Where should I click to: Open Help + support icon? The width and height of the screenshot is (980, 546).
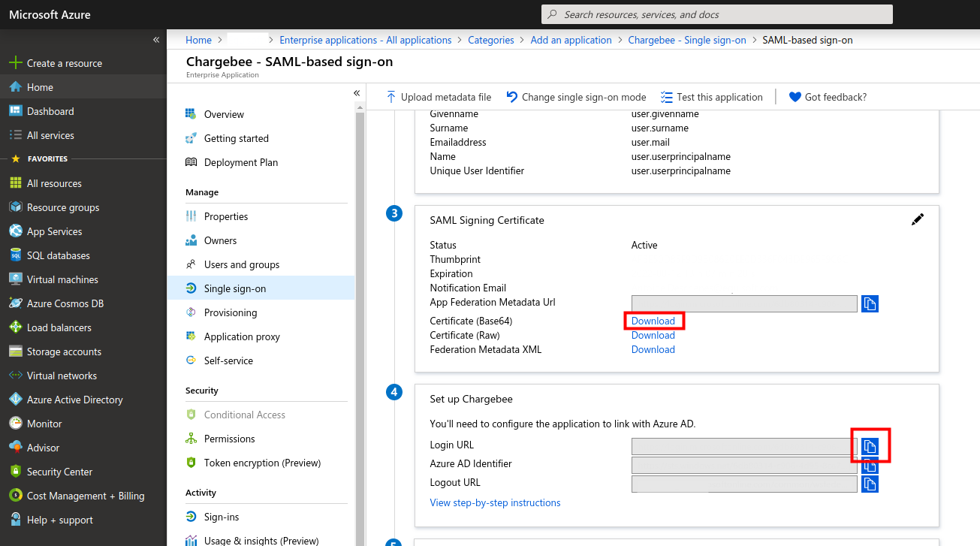pyautogui.click(x=15, y=520)
